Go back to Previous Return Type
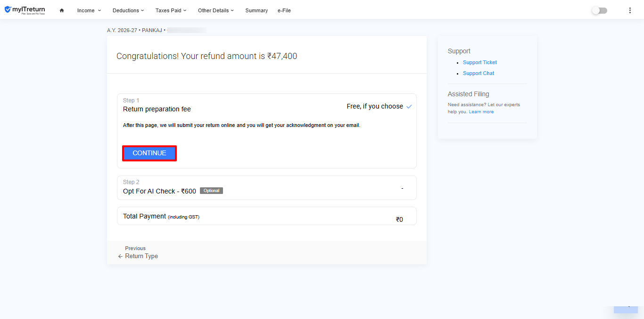 138,252
